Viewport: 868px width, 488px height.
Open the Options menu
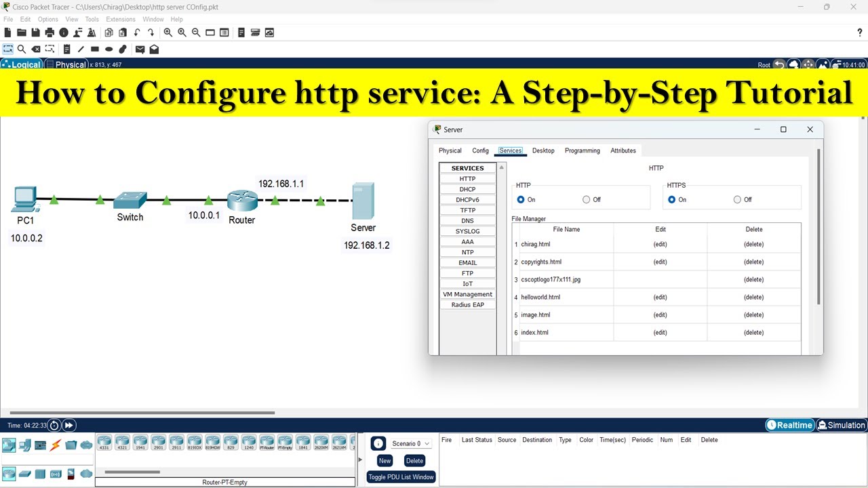(x=47, y=19)
